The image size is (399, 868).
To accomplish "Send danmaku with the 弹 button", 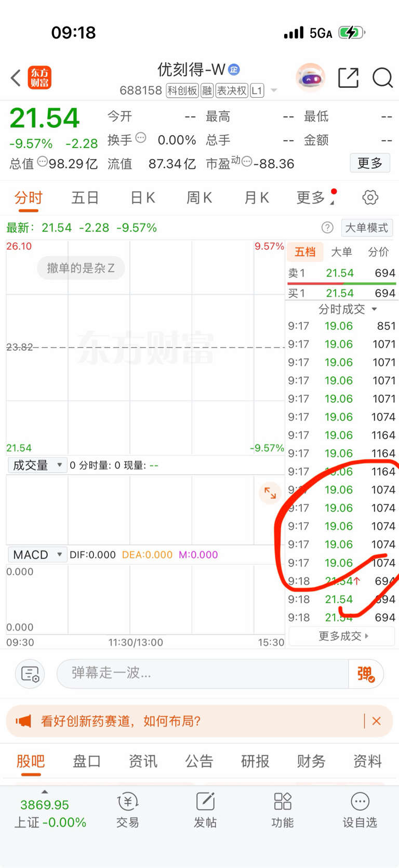I will tap(366, 674).
